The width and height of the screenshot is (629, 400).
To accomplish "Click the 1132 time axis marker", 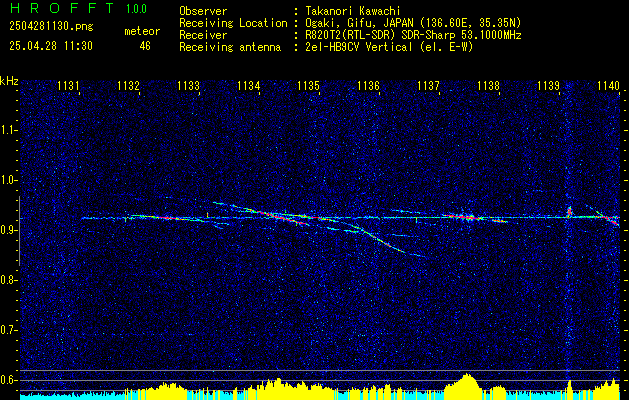I will [x=128, y=86].
